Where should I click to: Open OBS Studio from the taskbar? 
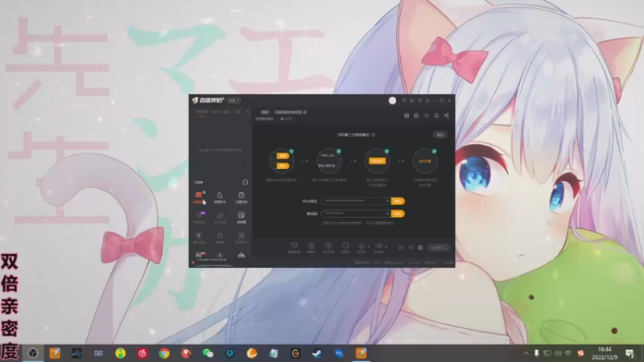33,353
